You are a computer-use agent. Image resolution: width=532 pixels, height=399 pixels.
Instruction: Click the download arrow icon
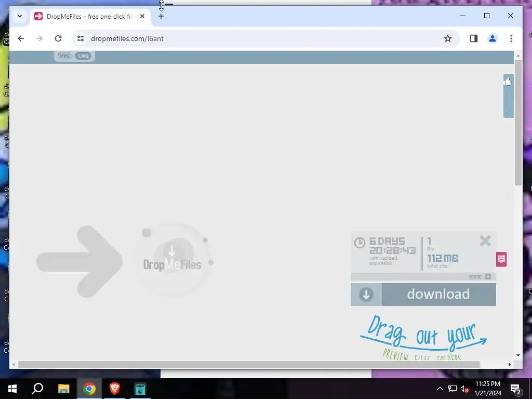[366, 295]
